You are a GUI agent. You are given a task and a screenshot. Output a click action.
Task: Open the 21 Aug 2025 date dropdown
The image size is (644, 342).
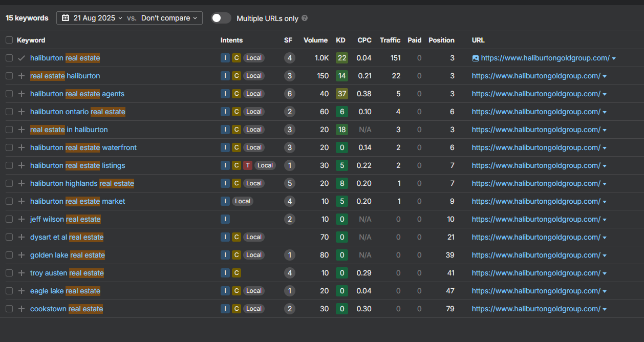coord(92,18)
